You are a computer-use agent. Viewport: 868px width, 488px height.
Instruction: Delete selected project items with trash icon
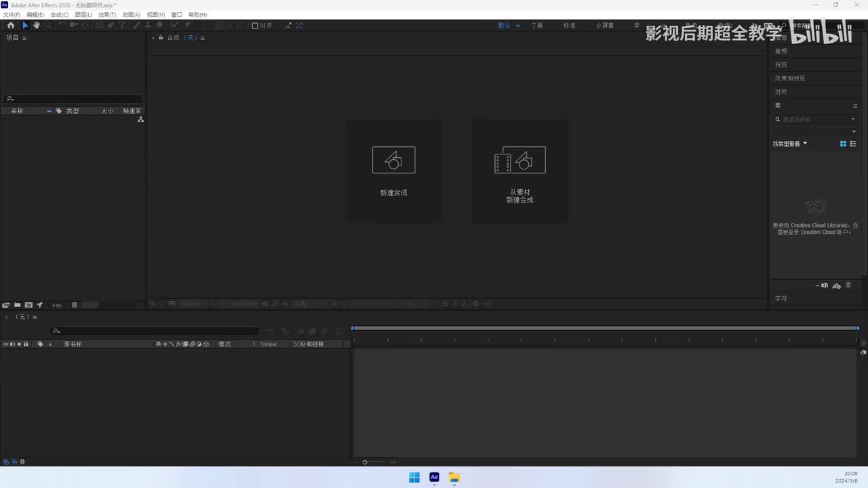point(75,305)
